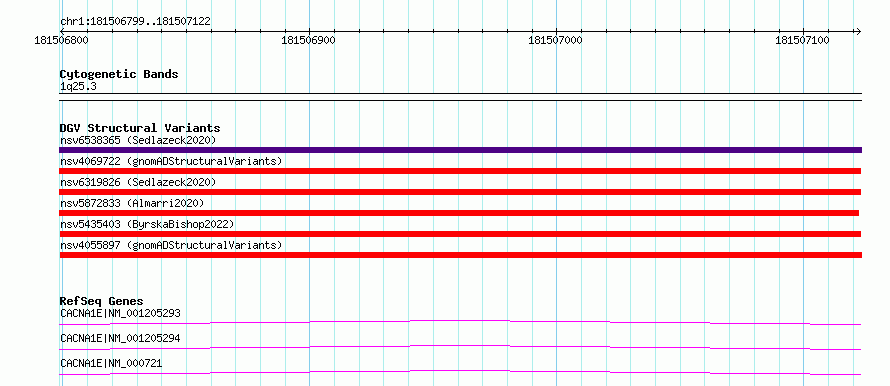
Task: Click the magenta line of CACNA1E|NM_001205294
Action: 460,347
